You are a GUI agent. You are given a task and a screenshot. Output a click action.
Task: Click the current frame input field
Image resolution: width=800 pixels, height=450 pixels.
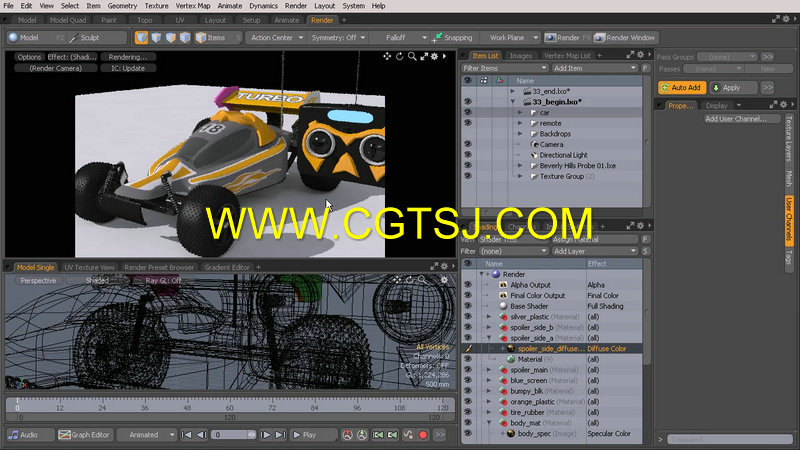pos(233,435)
